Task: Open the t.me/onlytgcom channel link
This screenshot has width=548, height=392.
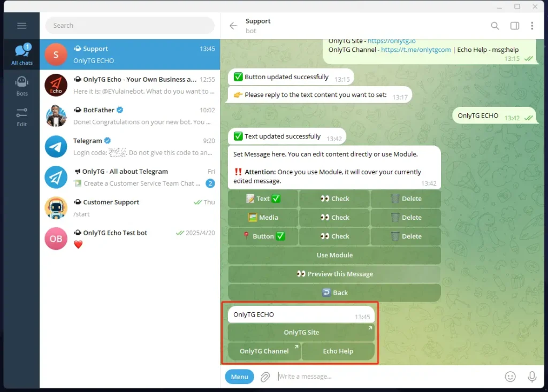Action: [x=416, y=50]
